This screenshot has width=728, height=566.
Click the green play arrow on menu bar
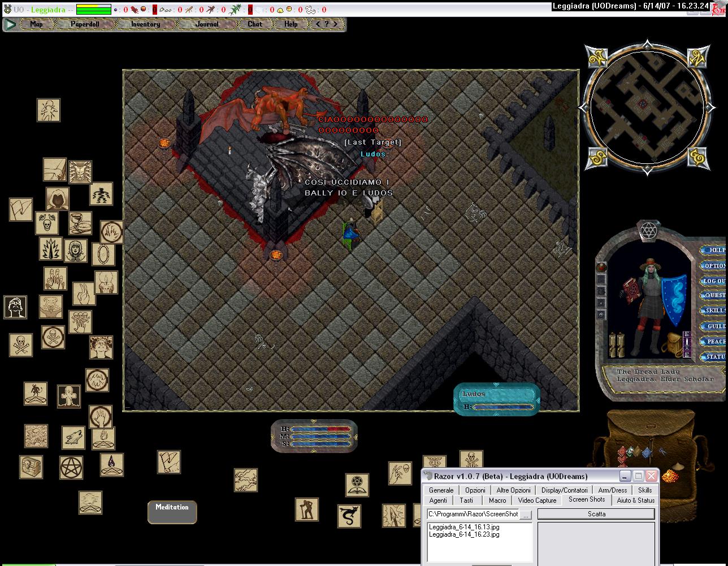[x=10, y=24]
